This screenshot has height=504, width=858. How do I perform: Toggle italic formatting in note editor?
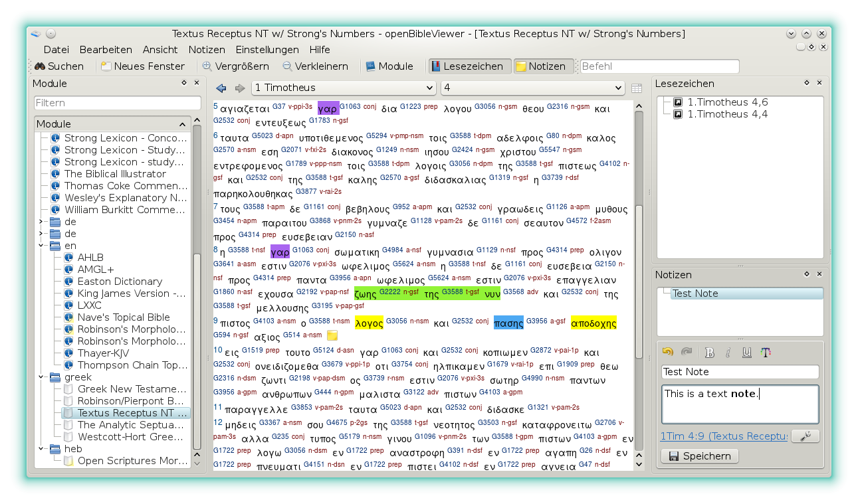(x=728, y=353)
